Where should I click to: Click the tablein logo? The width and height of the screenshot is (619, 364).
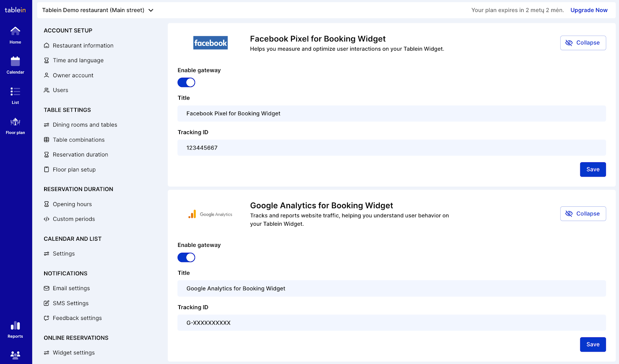point(15,10)
